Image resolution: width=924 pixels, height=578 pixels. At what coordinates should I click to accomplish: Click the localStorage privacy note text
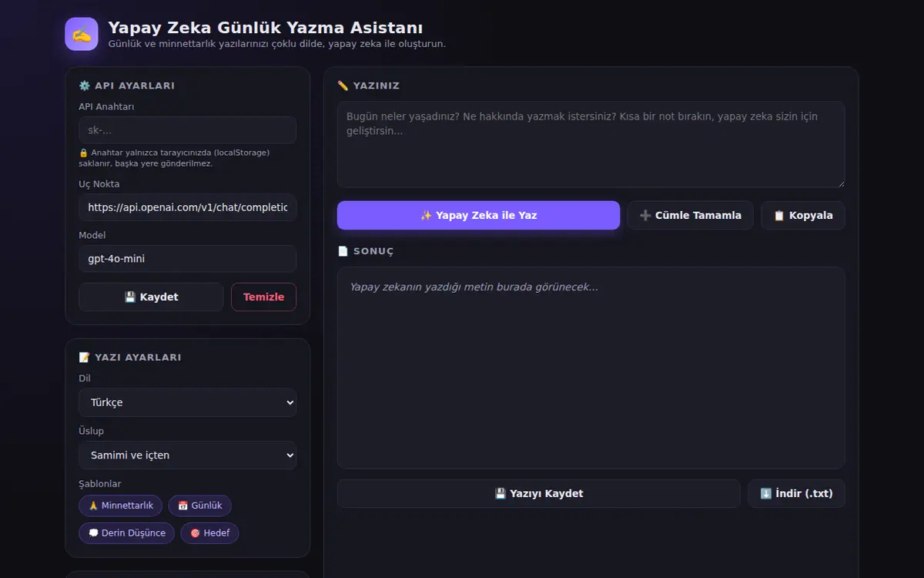(174, 158)
